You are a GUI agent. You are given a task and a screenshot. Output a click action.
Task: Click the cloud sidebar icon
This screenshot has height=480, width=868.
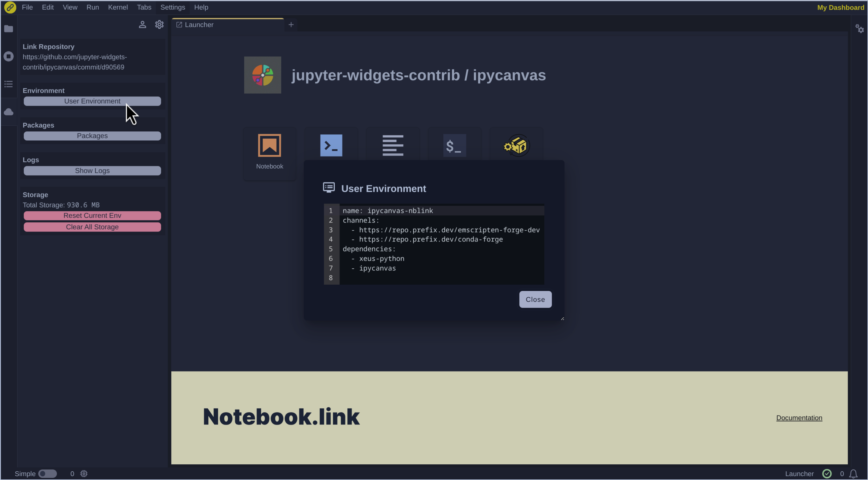[x=8, y=112]
